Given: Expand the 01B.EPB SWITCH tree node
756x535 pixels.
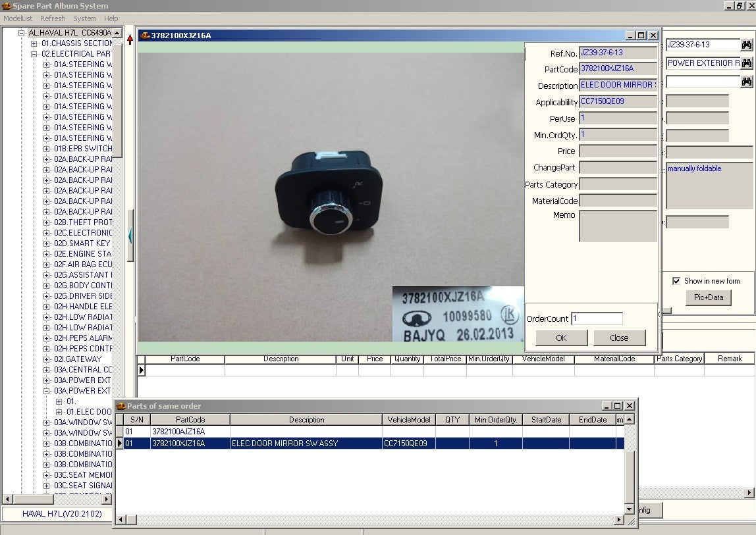Looking at the screenshot, I should click(x=47, y=149).
